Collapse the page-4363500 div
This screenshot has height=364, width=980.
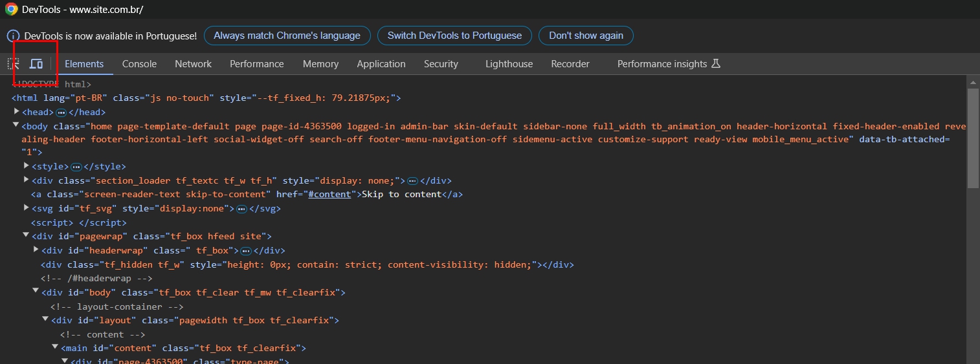pyautogui.click(x=65, y=360)
